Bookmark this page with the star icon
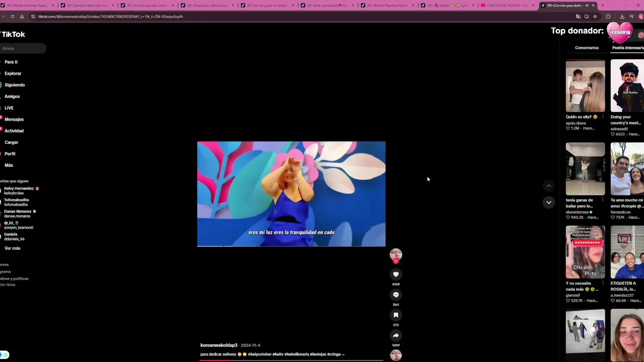The width and height of the screenshot is (644, 362). click(595, 17)
